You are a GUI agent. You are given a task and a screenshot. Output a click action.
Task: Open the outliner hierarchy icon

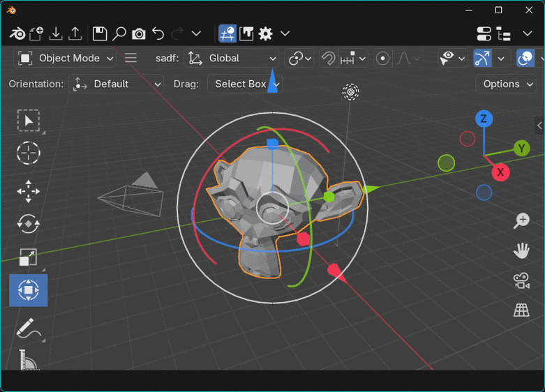503,33
